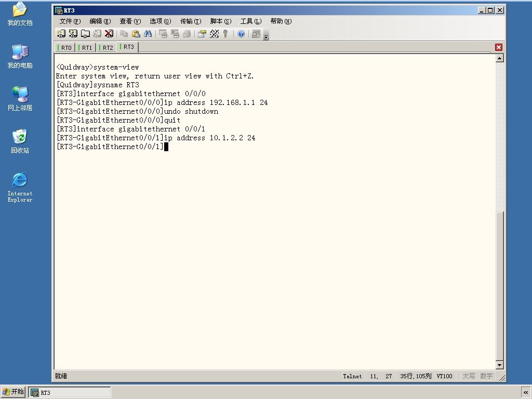
Task: Click the Copy icon in toolbar
Action: pyautogui.click(x=124, y=34)
